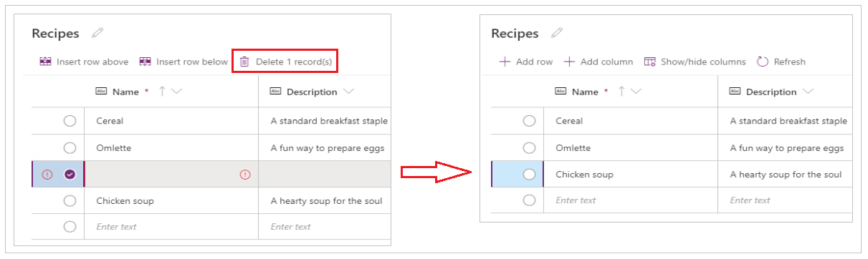Click the Show/hide columns icon
Viewport: 868px width, 259px height.
(x=650, y=62)
